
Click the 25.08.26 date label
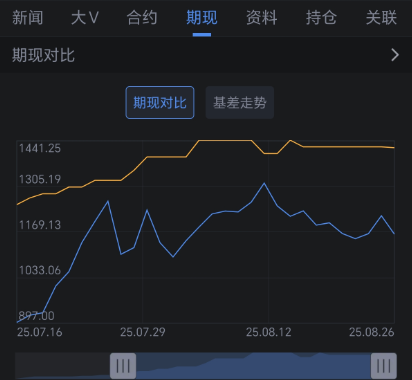[372, 332]
